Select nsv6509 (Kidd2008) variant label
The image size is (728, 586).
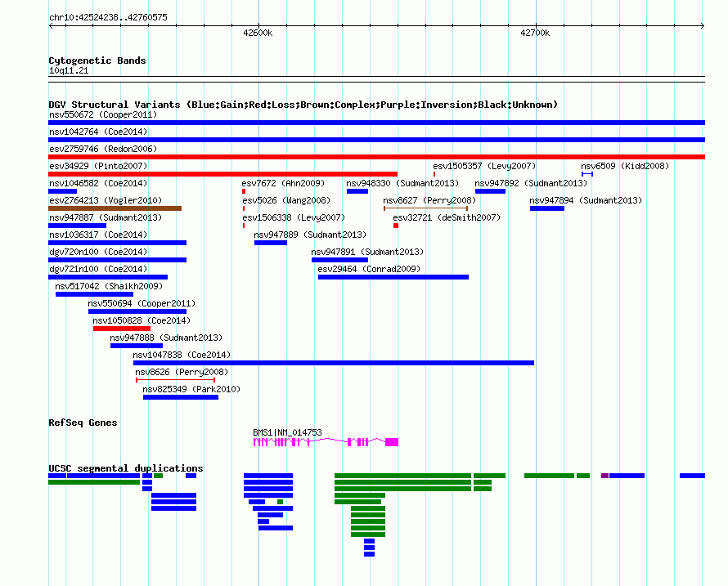click(x=625, y=166)
